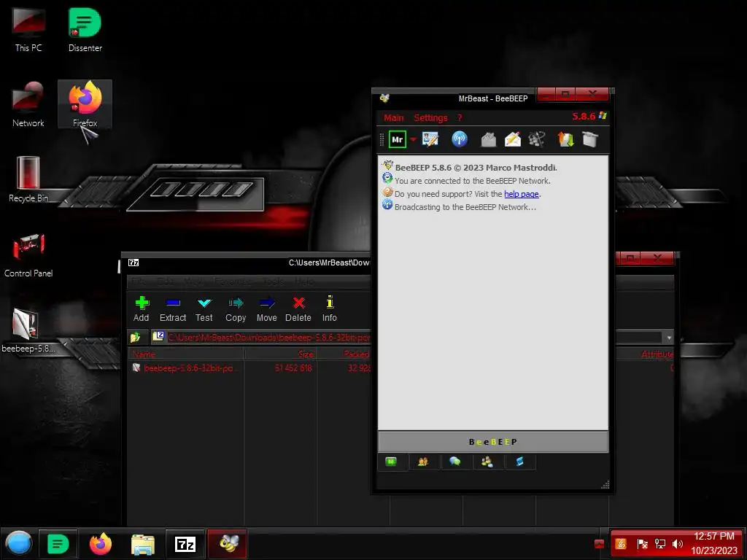
Task: Click the bee icon in BeeBEEP title bar
Action: [x=384, y=98]
